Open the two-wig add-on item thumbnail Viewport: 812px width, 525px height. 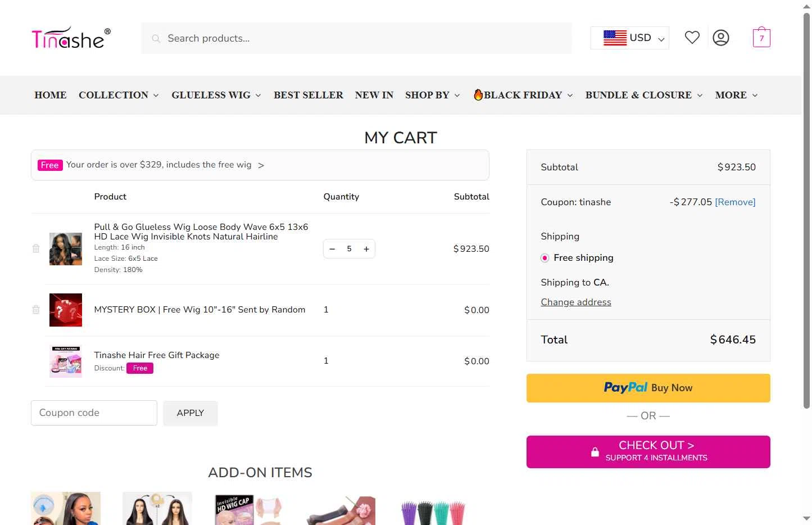157,508
